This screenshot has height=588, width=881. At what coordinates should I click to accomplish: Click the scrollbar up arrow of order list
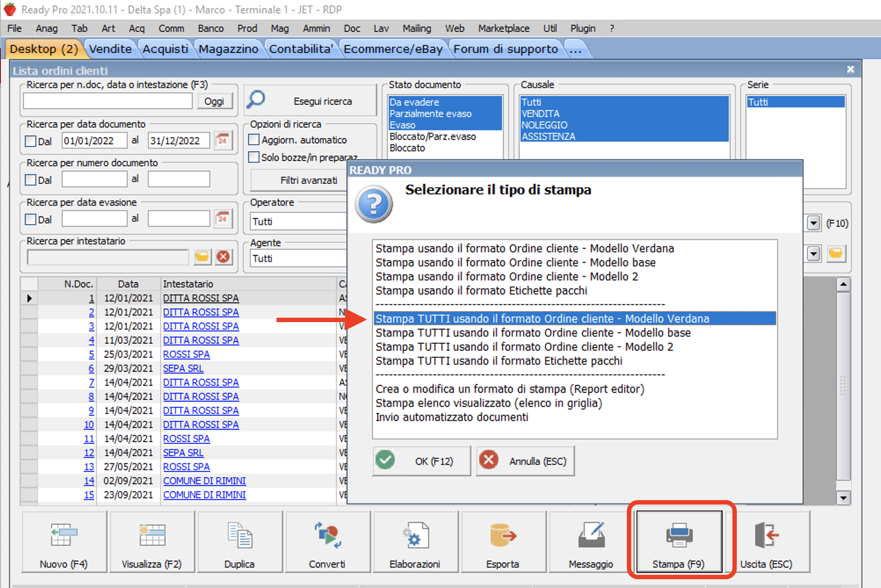[x=843, y=284]
